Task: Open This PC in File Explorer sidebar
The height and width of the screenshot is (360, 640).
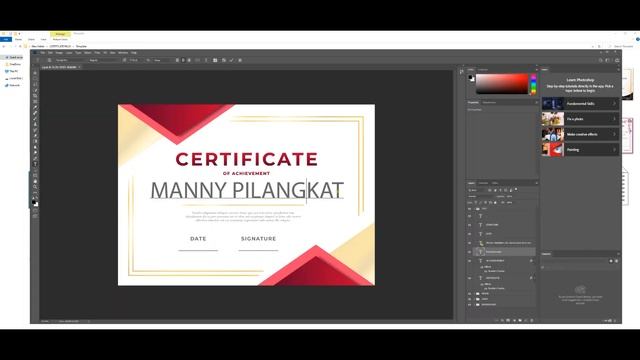Action: click(x=13, y=71)
